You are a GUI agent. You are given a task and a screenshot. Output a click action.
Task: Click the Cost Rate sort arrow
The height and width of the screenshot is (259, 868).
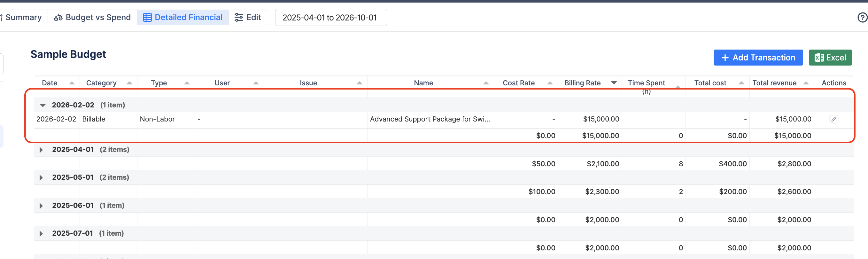(550, 83)
